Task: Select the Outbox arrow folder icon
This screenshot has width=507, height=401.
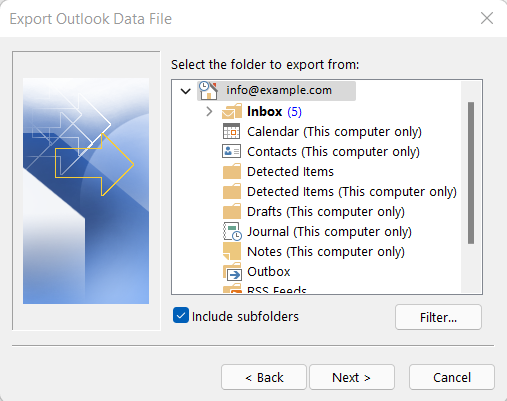Action: [232, 271]
